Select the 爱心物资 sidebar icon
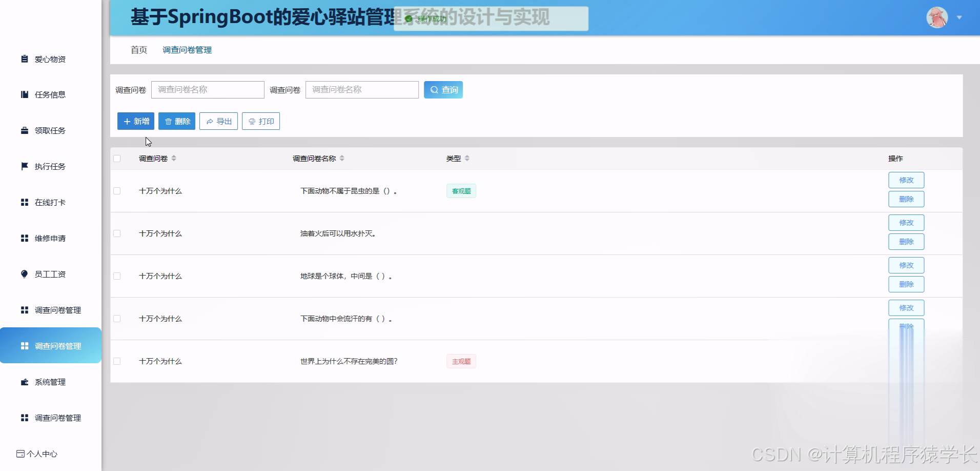This screenshot has width=980, height=471. click(24, 59)
